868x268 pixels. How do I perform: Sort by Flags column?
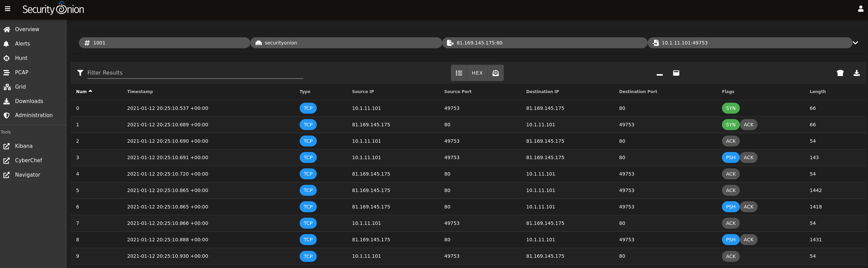point(728,92)
